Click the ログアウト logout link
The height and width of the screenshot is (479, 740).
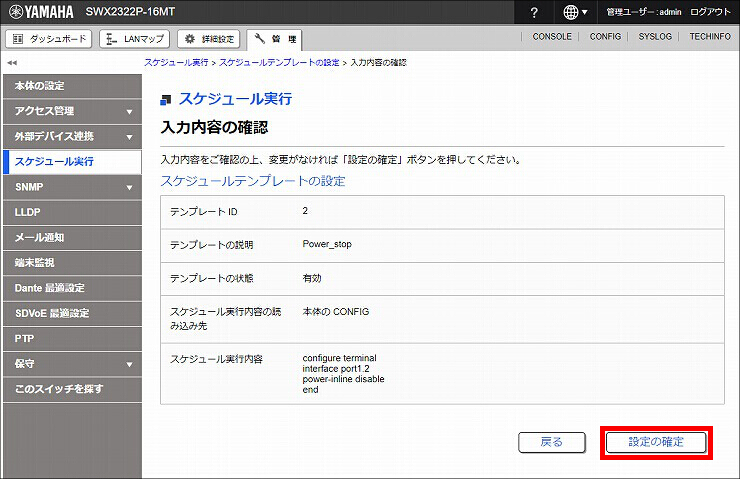pyautogui.click(x=710, y=12)
